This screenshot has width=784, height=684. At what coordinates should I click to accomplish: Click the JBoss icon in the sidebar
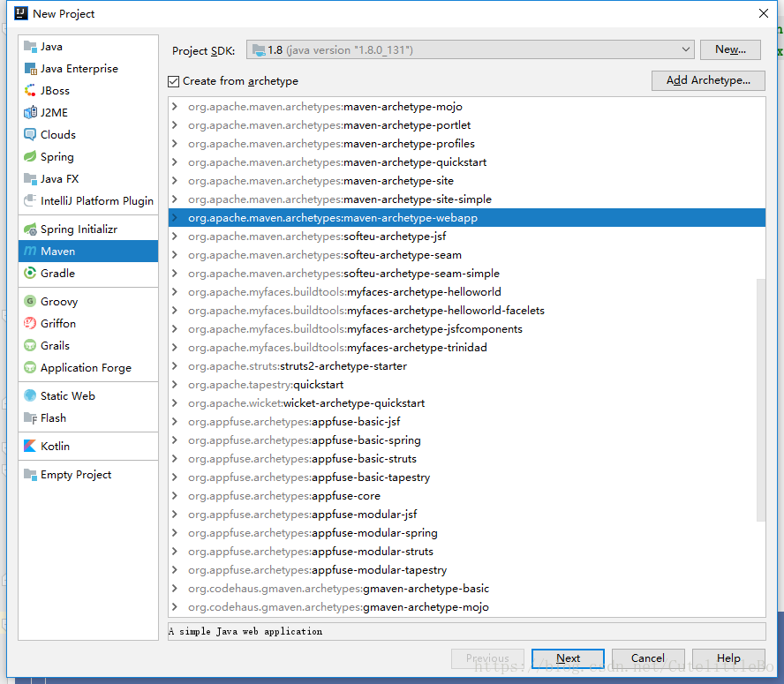coord(30,91)
